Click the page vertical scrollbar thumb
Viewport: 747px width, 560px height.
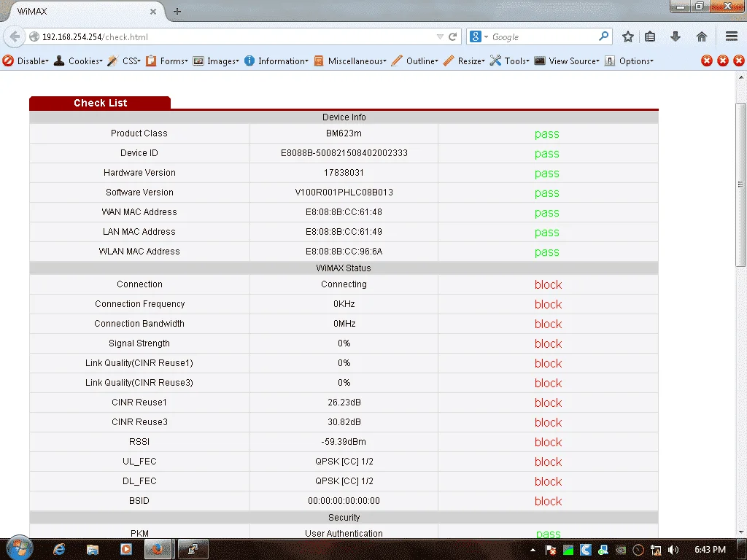point(740,184)
